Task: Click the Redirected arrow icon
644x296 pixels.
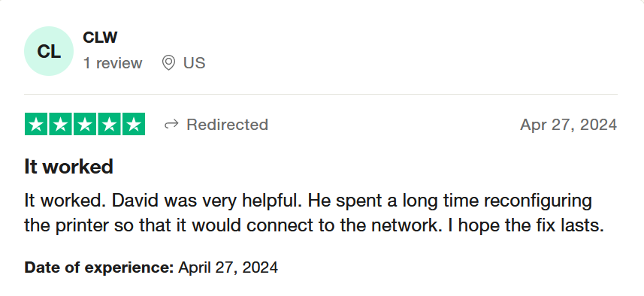Action: click(x=171, y=125)
